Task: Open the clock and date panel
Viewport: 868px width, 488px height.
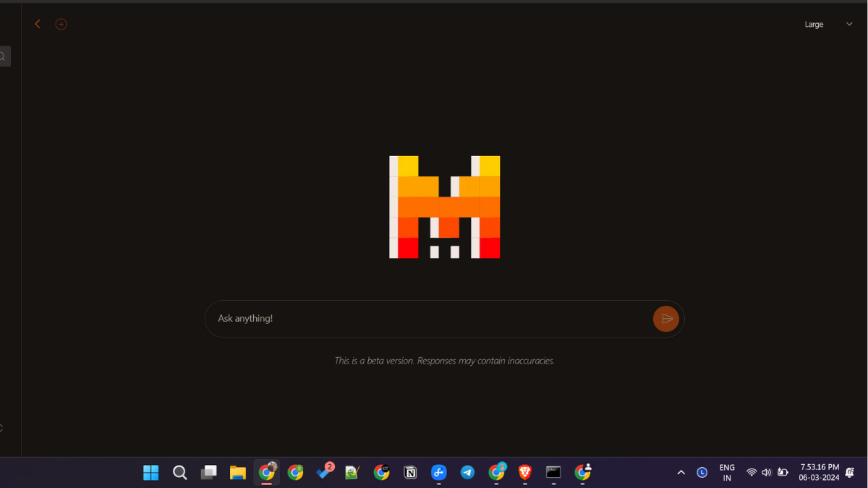Action: pos(819,473)
